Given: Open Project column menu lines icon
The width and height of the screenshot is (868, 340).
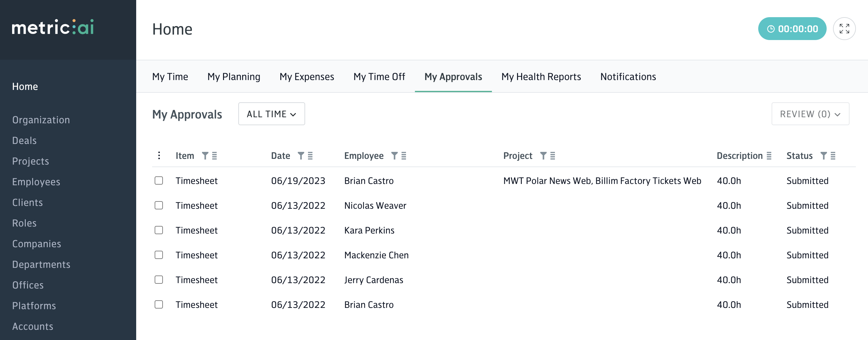Looking at the screenshot, I should 553,155.
